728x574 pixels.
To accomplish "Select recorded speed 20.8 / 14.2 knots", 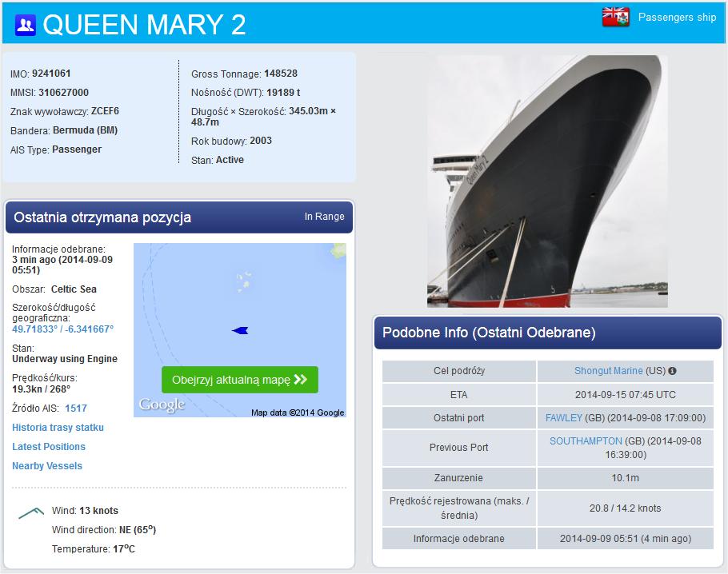I will [625, 508].
